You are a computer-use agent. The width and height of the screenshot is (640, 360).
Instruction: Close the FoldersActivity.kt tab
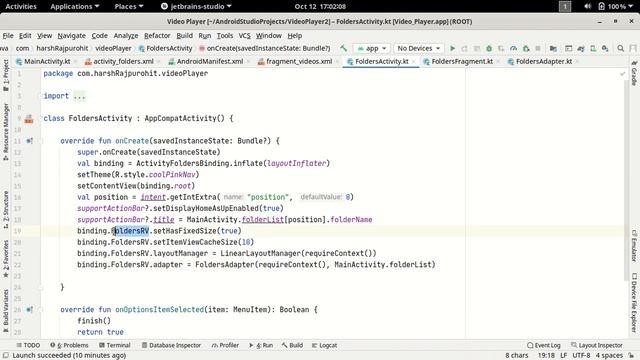413,61
